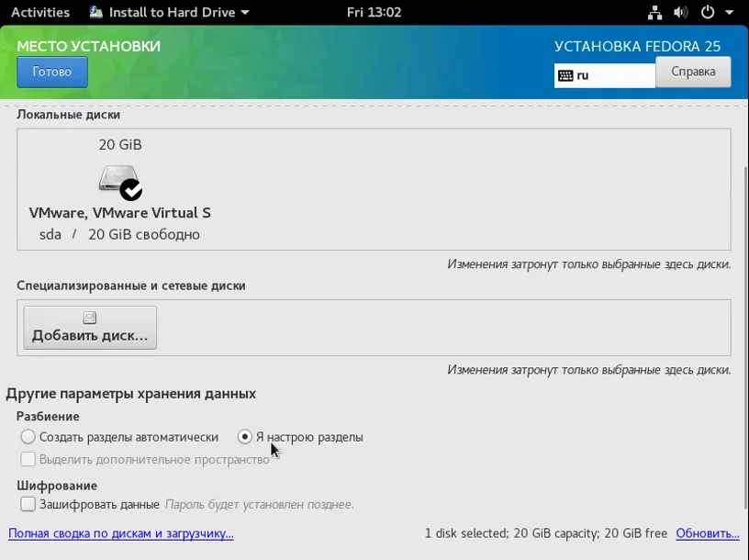Click the ru keyboard layout indicator
The image size is (749, 560).
605,75
